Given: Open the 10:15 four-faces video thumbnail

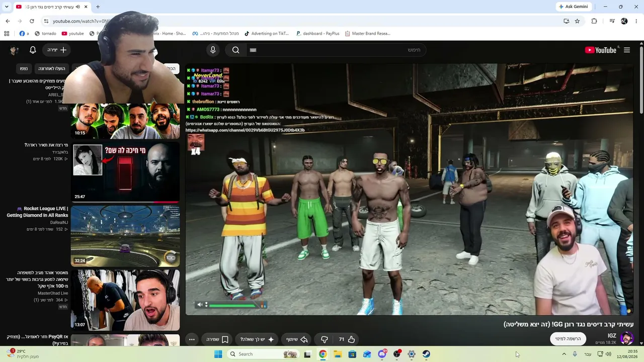Looking at the screenshot, I should coord(125,121).
